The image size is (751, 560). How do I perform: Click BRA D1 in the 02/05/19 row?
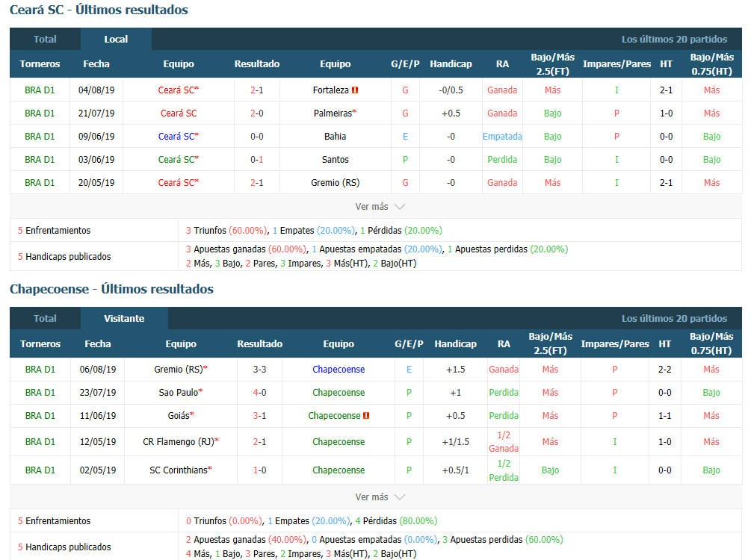coord(40,470)
